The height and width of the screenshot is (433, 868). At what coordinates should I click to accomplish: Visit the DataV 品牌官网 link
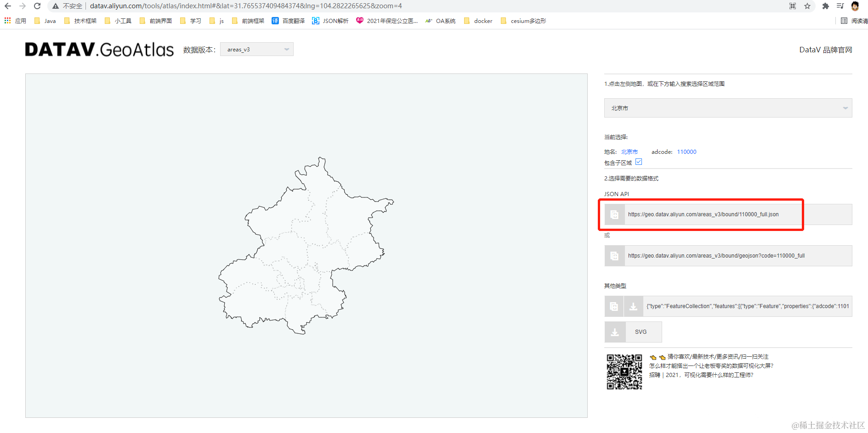825,49
